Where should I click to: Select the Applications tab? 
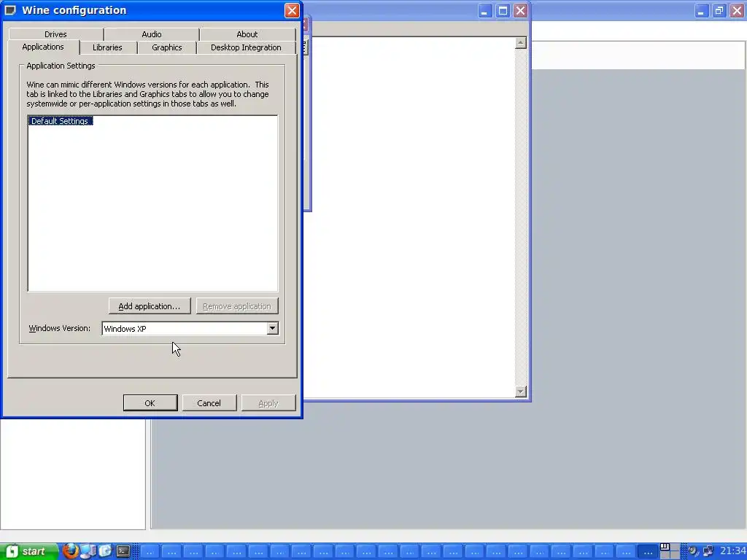(x=43, y=47)
